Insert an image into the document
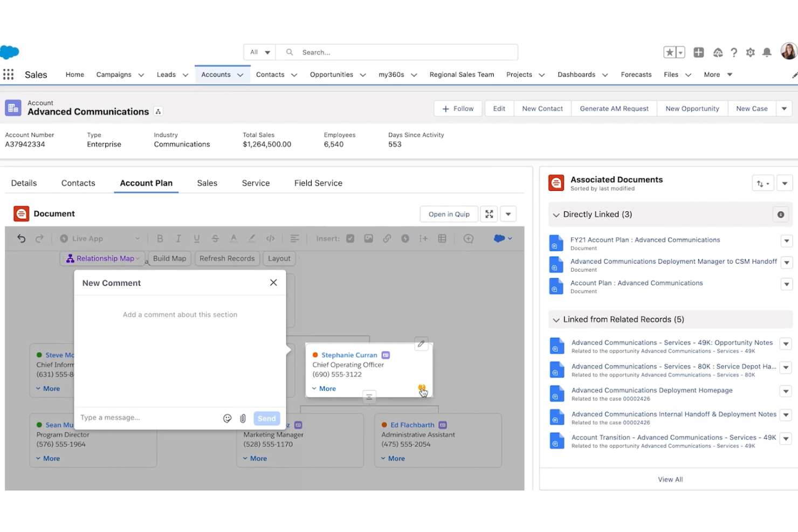 368,238
